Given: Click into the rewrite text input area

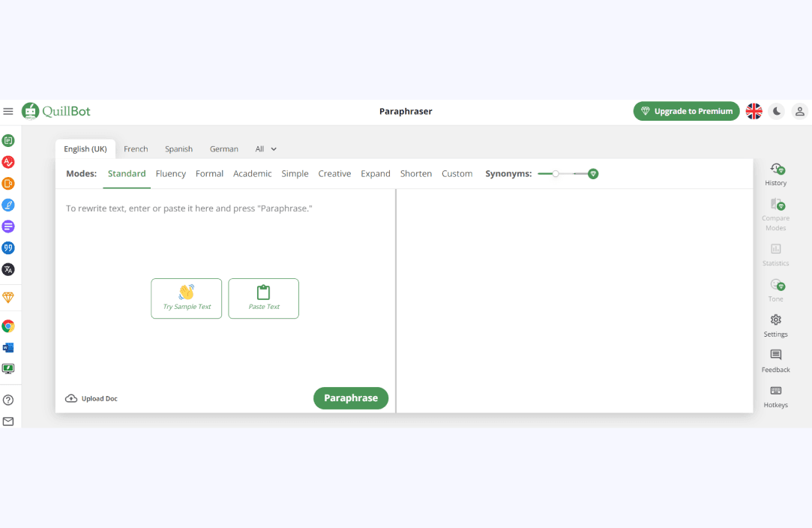Looking at the screenshot, I should [x=226, y=208].
